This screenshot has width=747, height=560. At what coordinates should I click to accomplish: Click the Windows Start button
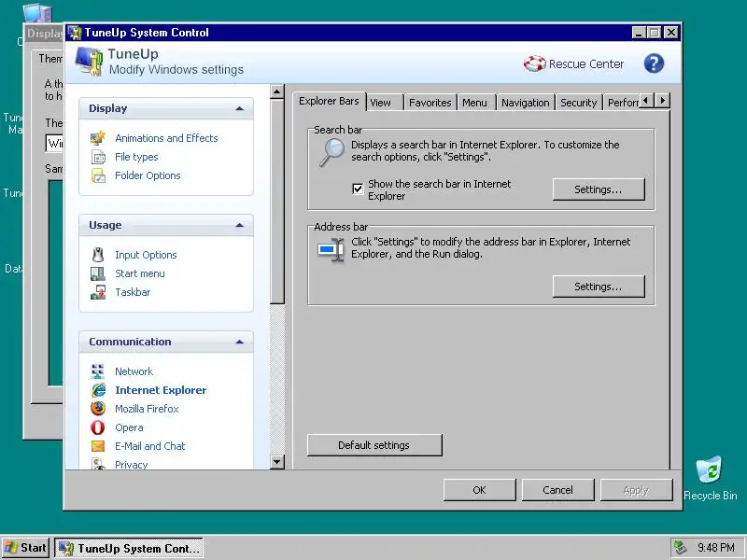click(x=26, y=548)
